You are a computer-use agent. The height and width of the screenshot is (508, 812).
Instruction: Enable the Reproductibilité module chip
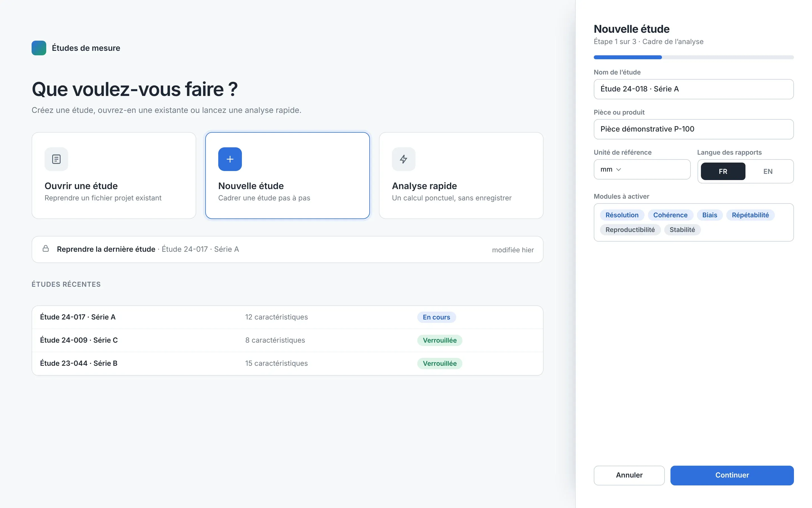pyautogui.click(x=630, y=230)
